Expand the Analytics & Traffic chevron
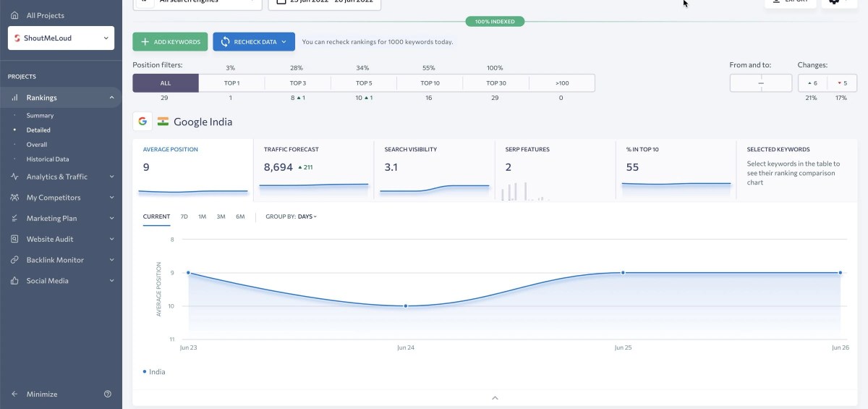868x409 pixels. (111, 177)
